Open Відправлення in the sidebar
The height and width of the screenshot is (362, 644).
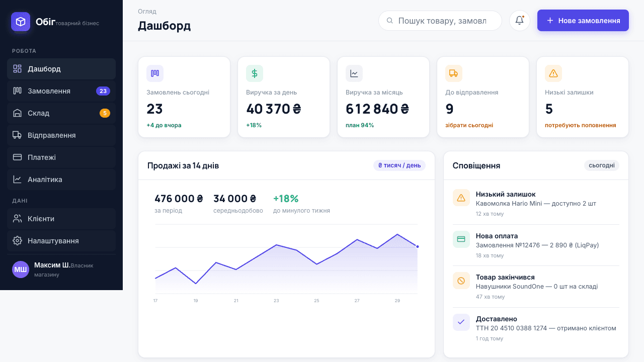point(61,135)
